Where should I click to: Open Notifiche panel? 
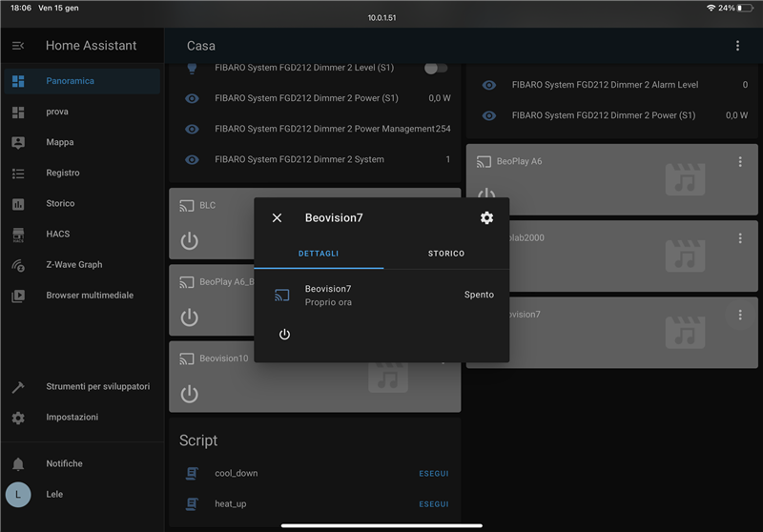pyautogui.click(x=64, y=463)
